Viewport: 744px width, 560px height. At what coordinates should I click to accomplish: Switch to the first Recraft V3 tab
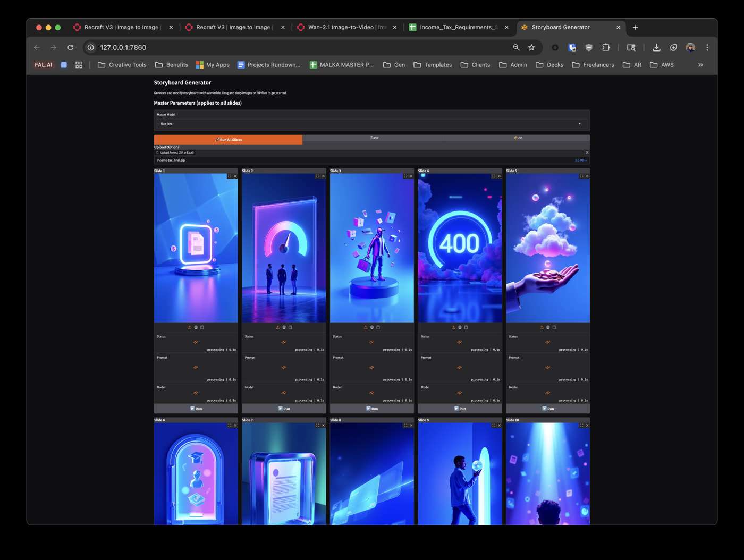point(123,27)
